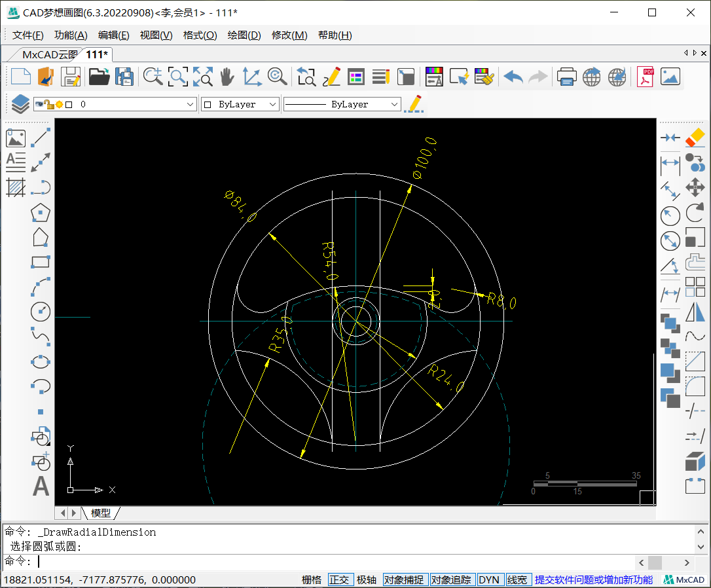711x588 pixels.
Task: Open the 编辑(E) menu
Action: [x=114, y=35]
